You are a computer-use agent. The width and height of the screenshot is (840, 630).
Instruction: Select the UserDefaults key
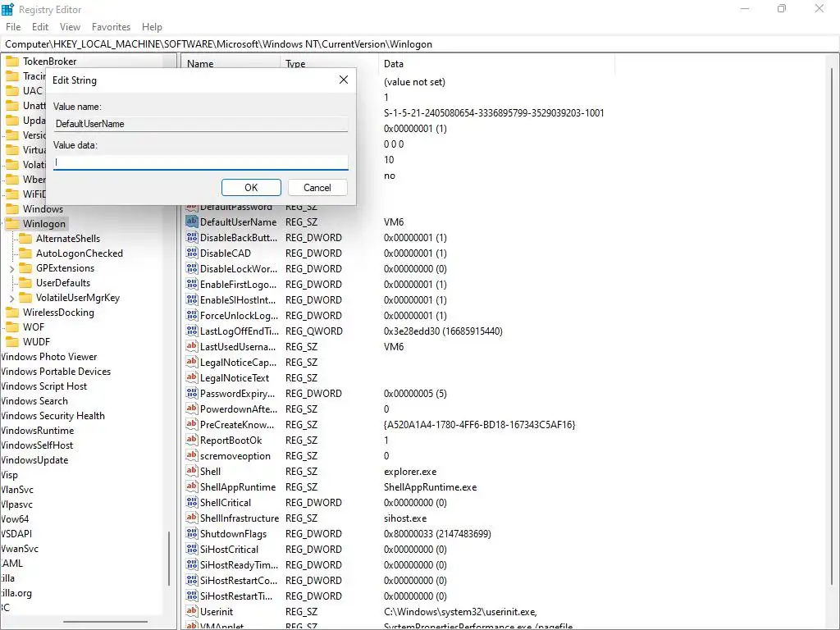coord(62,282)
